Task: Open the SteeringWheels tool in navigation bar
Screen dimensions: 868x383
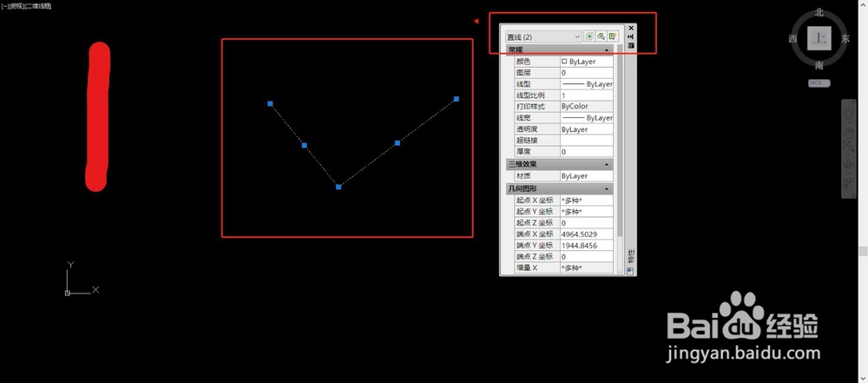Action: click(x=849, y=114)
